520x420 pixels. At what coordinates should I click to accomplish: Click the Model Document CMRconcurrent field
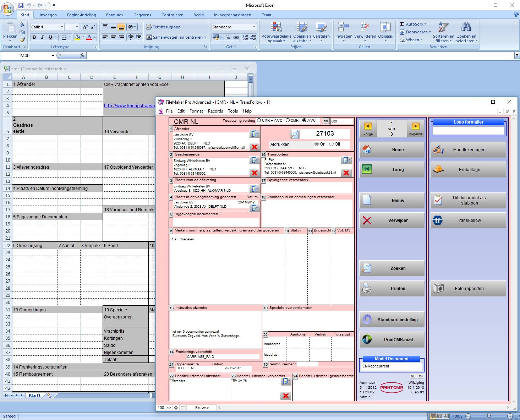pos(392,366)
